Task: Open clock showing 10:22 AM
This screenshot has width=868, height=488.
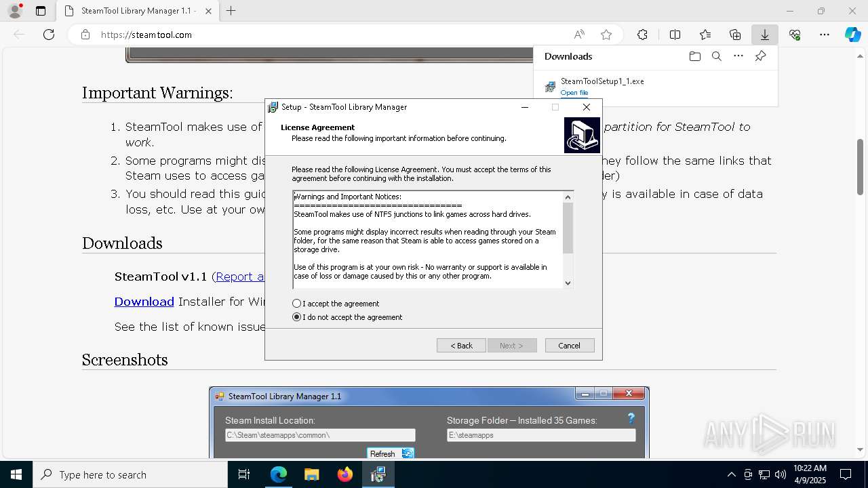Action: coord(810,474)
